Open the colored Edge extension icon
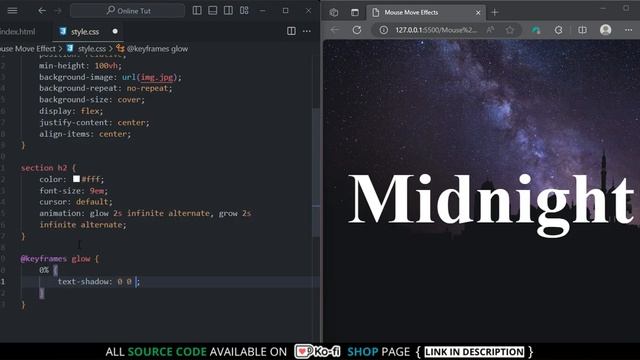This screenshot has height=360, width=640. tap(536, 30)
